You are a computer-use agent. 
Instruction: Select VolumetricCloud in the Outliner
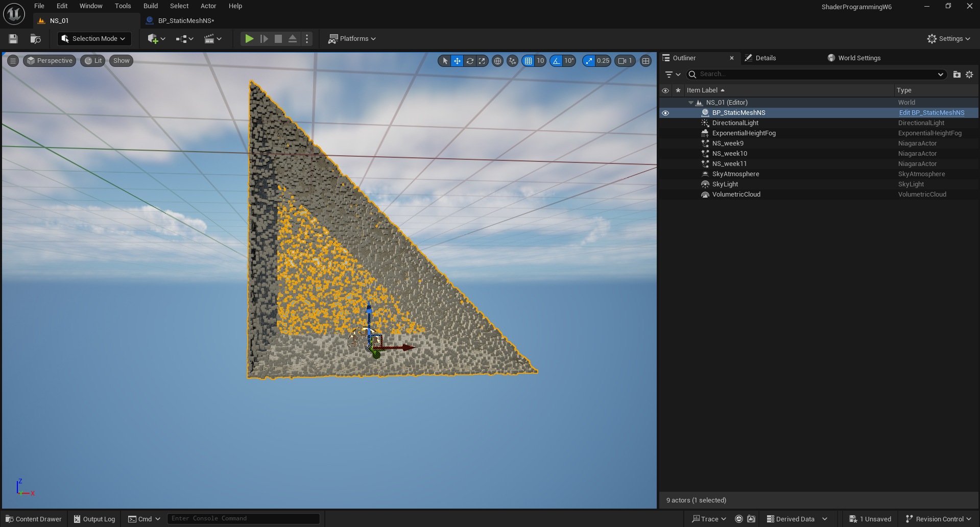819,195
